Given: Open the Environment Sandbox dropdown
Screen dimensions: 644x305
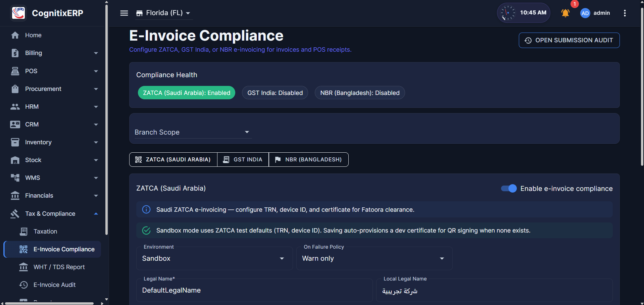Looking at the screenshot, I should [214, 258].
